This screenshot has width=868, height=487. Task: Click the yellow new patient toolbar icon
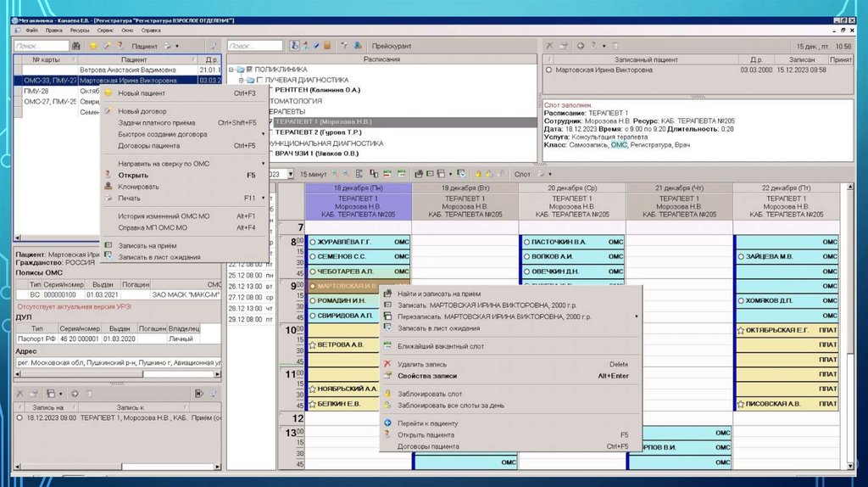93,46
